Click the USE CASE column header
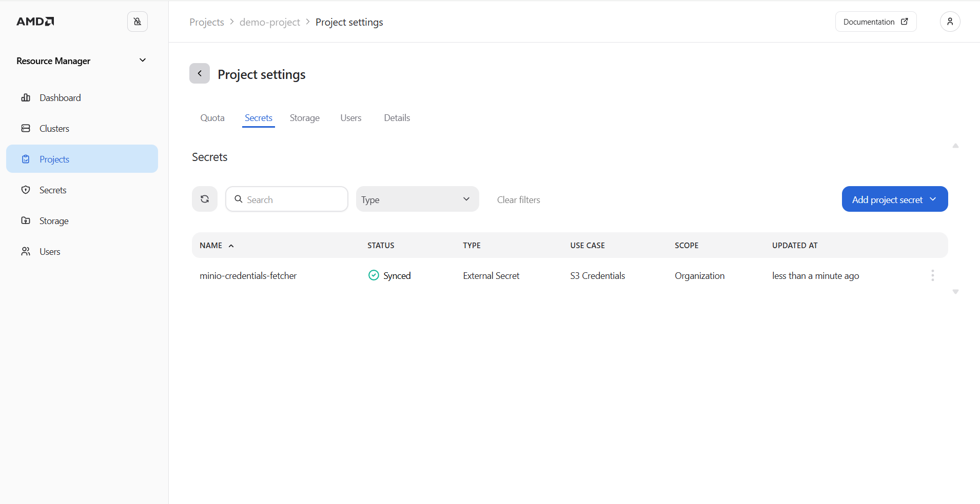This screenshot has width=980, height=504. click(x=587, y=246)
